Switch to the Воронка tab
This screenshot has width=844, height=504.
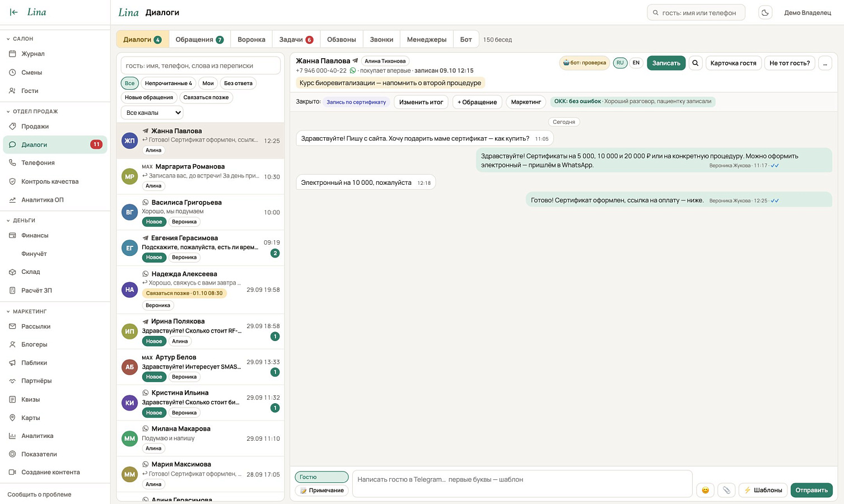251,39
